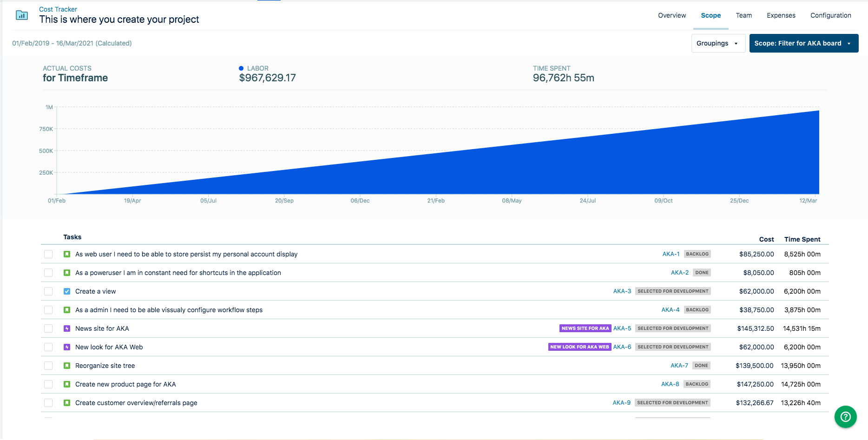This screenshot has height=440, width=868.
Task: Click the epic icon for New look for AKA Web
Action: coord(67,347)
